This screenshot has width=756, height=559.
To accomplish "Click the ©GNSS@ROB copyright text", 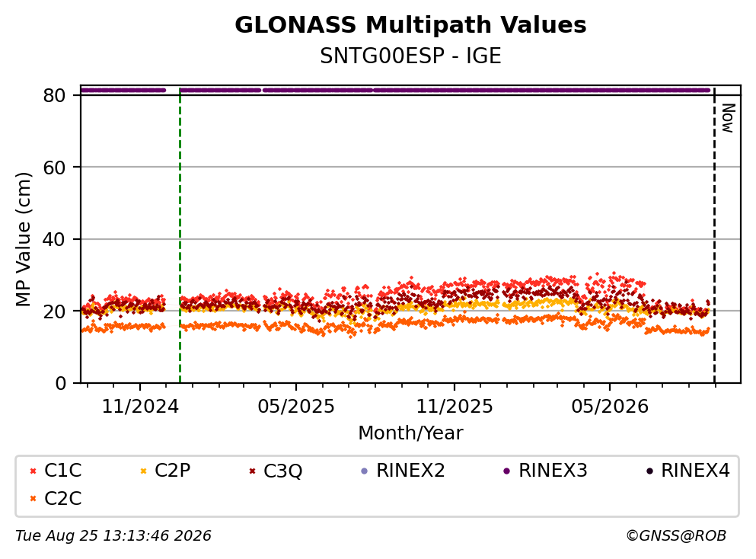I will (676, 536).
